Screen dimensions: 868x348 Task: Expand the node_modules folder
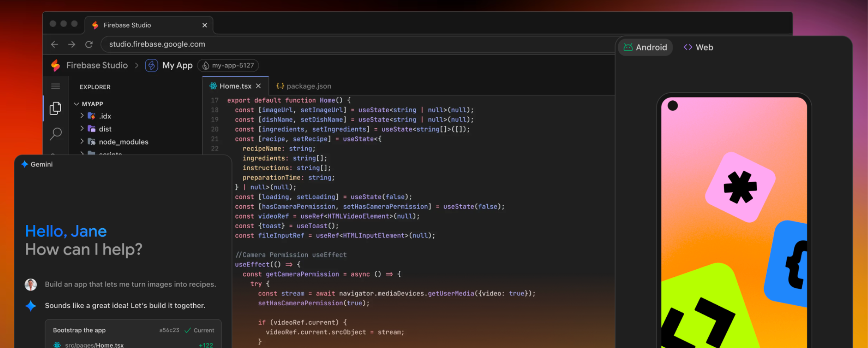click(x=82, y=142)
